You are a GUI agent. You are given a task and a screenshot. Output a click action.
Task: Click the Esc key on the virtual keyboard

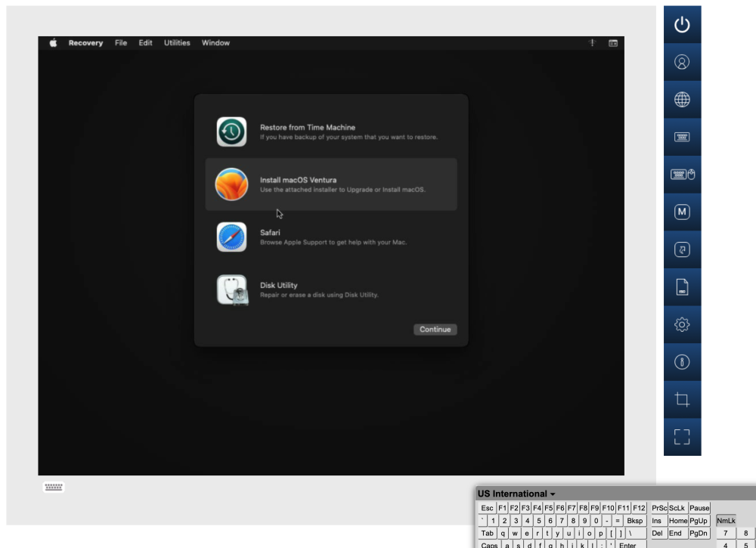487,508
